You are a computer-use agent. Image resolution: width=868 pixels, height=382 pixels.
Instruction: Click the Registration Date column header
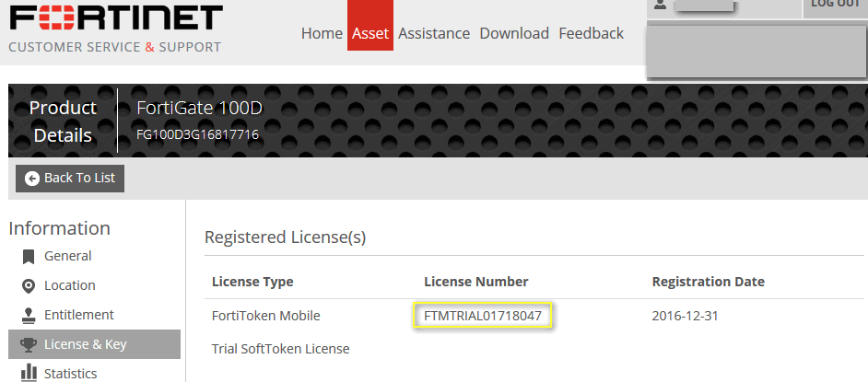[x=708, y=282]
